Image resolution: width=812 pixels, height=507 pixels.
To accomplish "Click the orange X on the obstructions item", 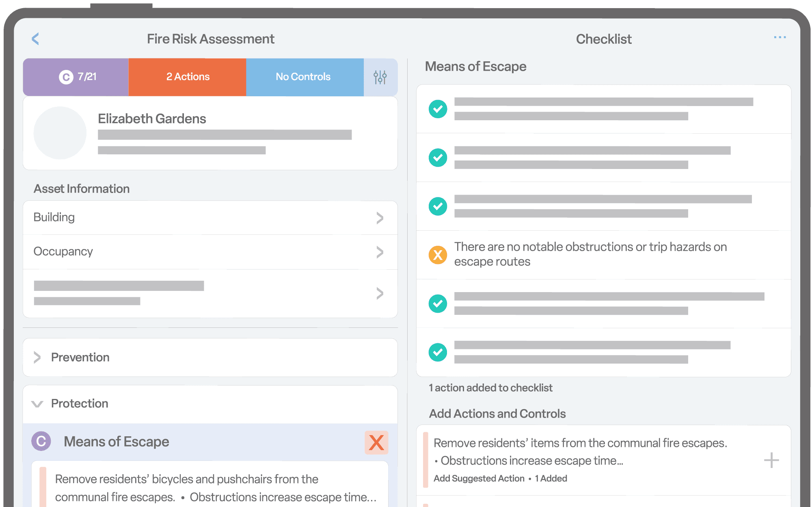I will [x=437, y=254].
